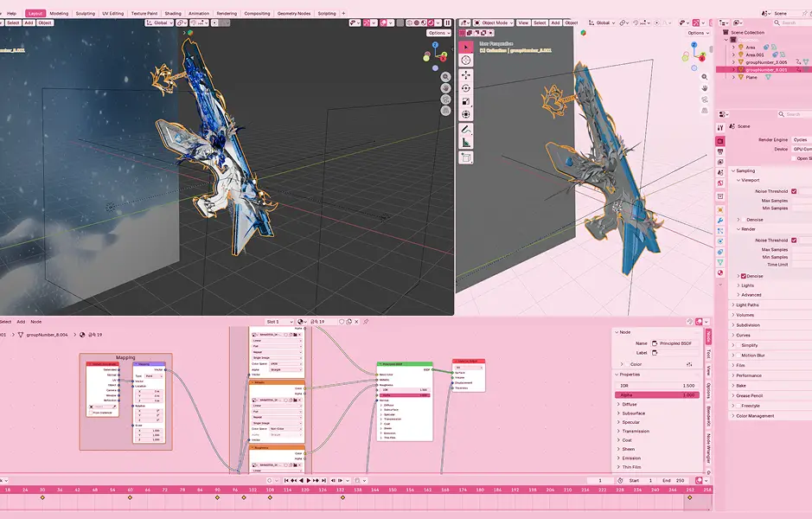Jump to the timeline's last frame

323,481
